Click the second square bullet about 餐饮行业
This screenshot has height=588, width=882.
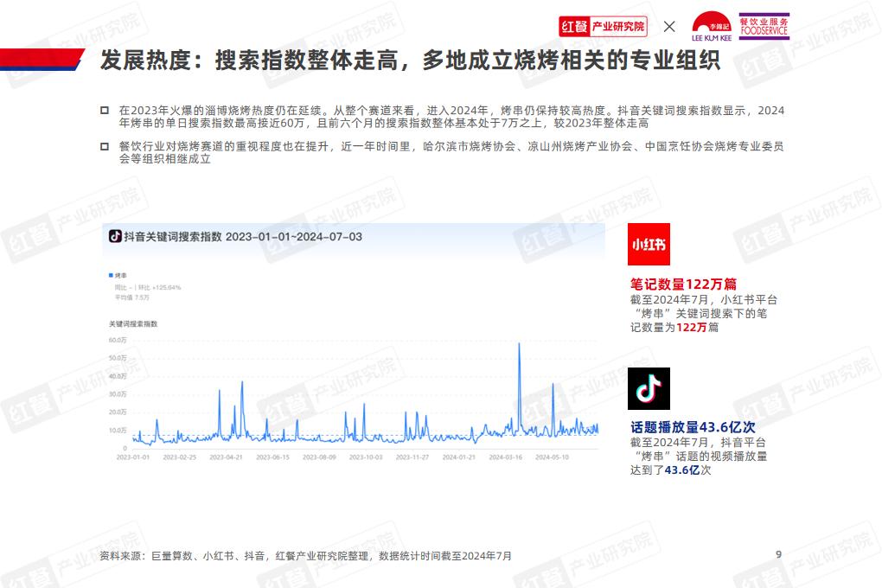[104, 146]
